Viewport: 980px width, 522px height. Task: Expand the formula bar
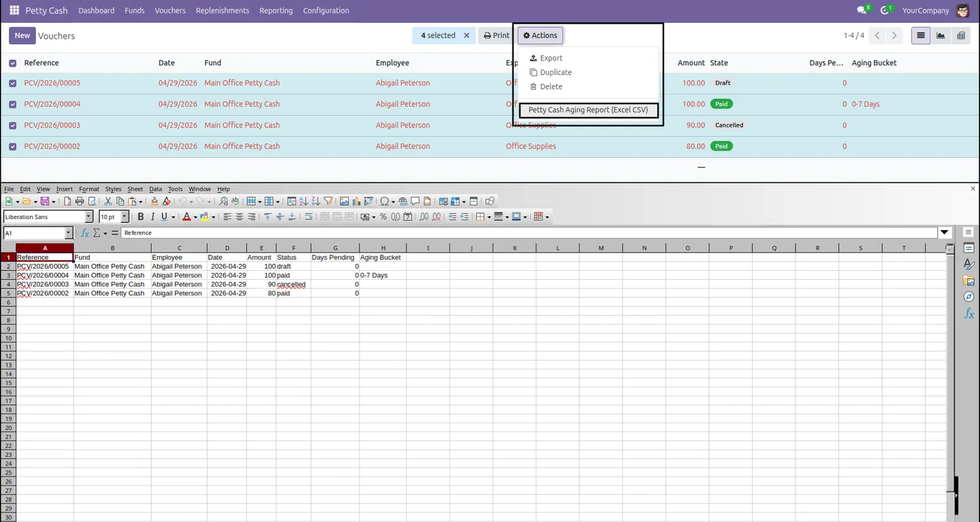pos(945,233)
